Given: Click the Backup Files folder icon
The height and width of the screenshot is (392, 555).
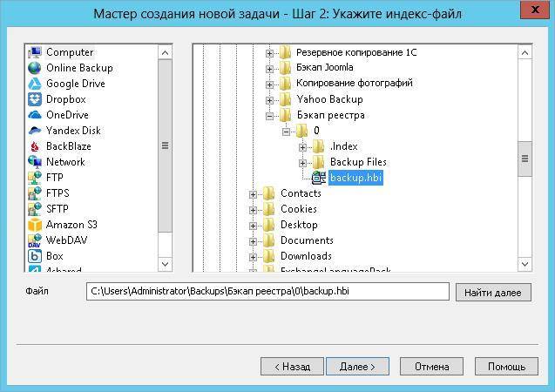Looking at the screenshot, I should (318, 162).
